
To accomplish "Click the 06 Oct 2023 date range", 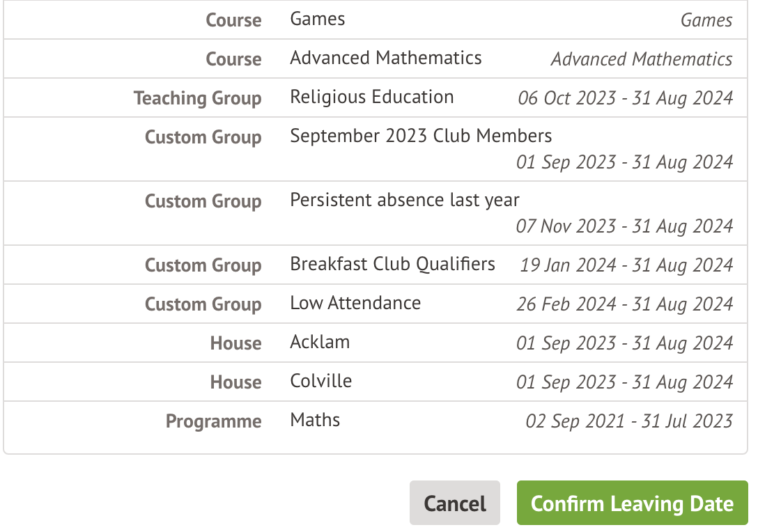I will pyautogui.click(x=625, y=97).
